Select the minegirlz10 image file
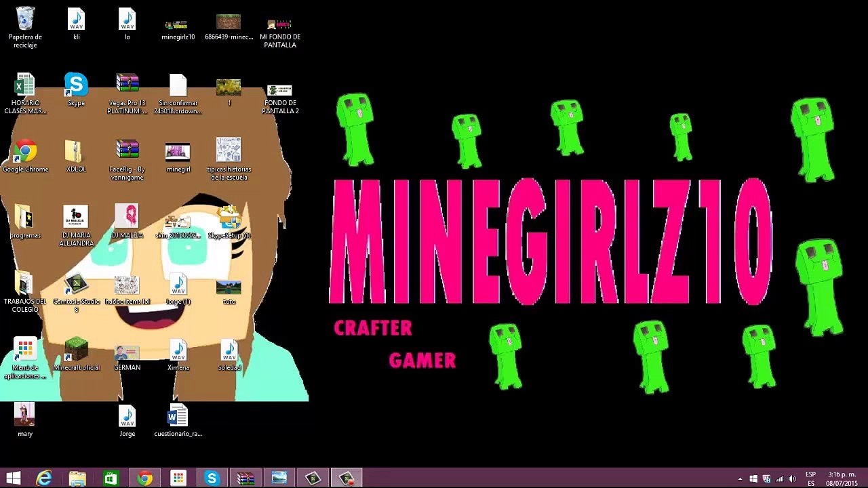The image size is (868, 488). [178, 28]
